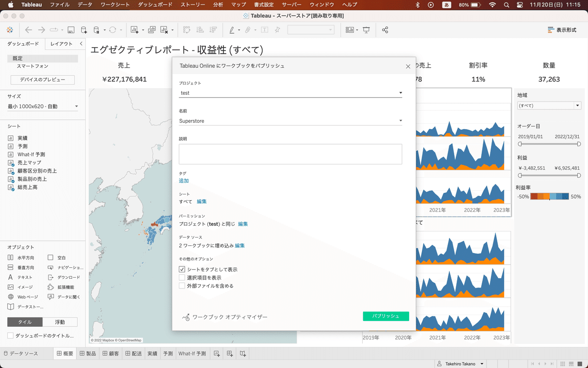The image size is (588, 368).
Task: Open the 表示形式 Show Me panel
Action: (x=562, y=30)
